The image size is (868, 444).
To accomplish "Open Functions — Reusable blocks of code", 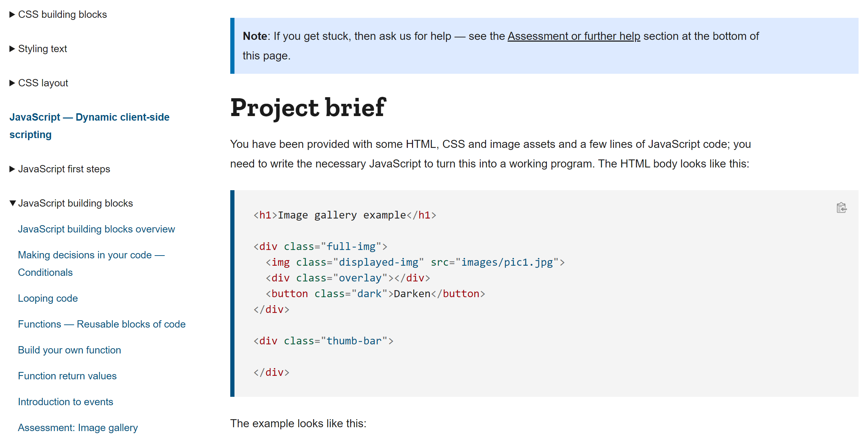I will [x=102, y=324].
